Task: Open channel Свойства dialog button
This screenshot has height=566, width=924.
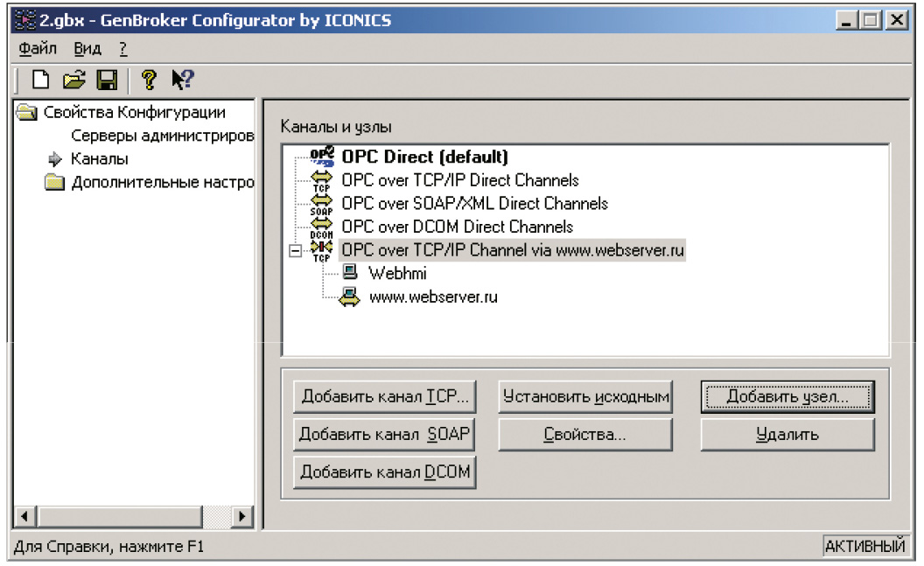Action: [585, 435]
